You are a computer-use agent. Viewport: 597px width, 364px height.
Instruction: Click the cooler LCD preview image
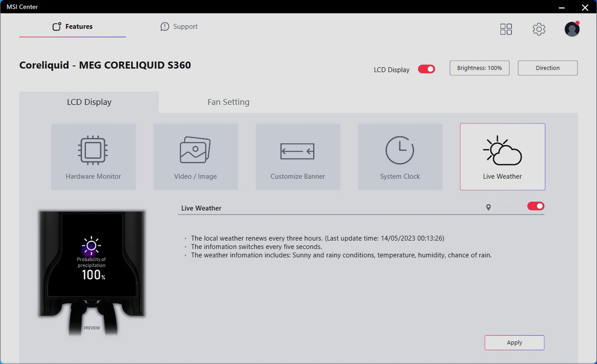[92, 272]
